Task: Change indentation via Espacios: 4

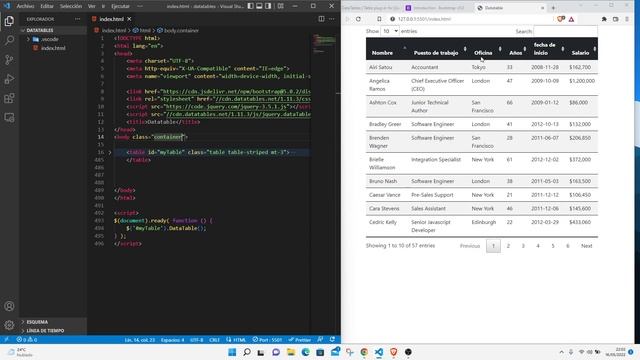Action: (x=172, y=340)
